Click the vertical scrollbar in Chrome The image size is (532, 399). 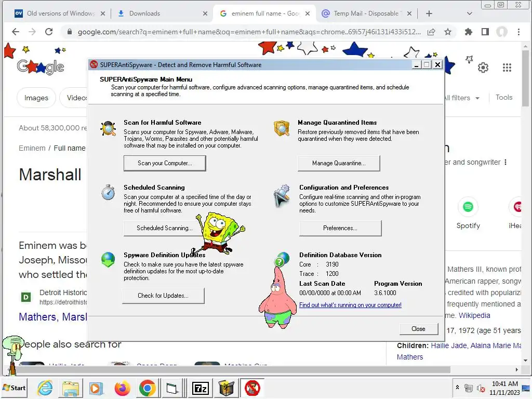coord(525,78)
